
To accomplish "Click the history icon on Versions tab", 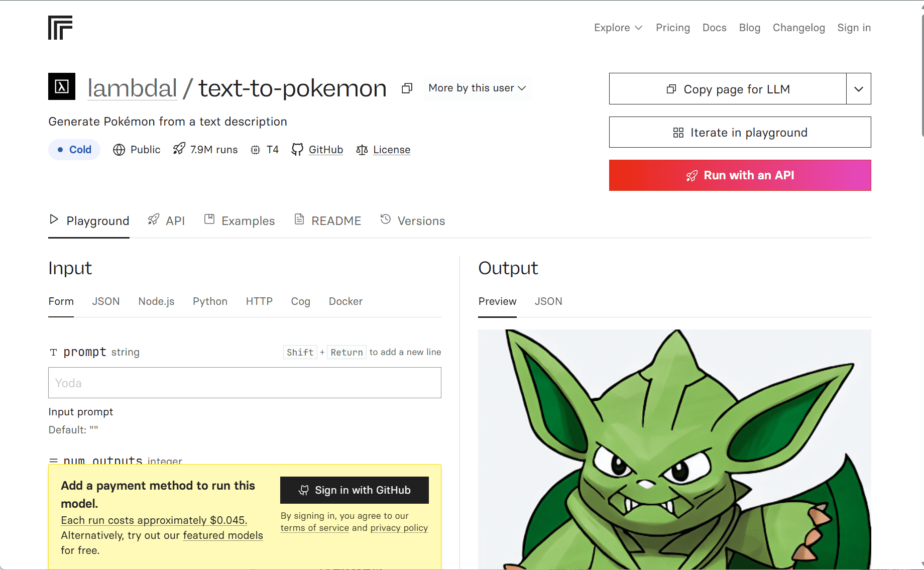I will point(385,219).
